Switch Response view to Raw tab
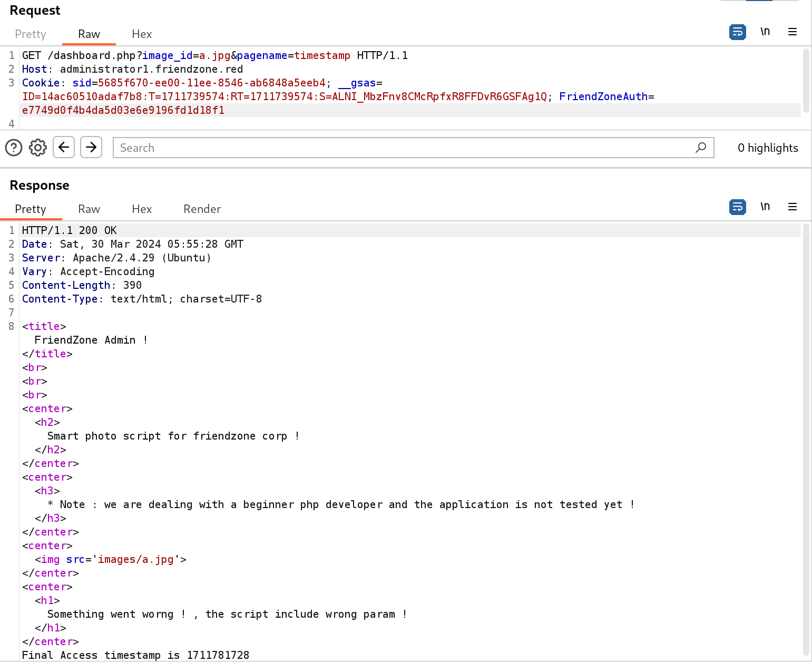Image resolution: width=812 pixels, height=662 pixels. 89,209
